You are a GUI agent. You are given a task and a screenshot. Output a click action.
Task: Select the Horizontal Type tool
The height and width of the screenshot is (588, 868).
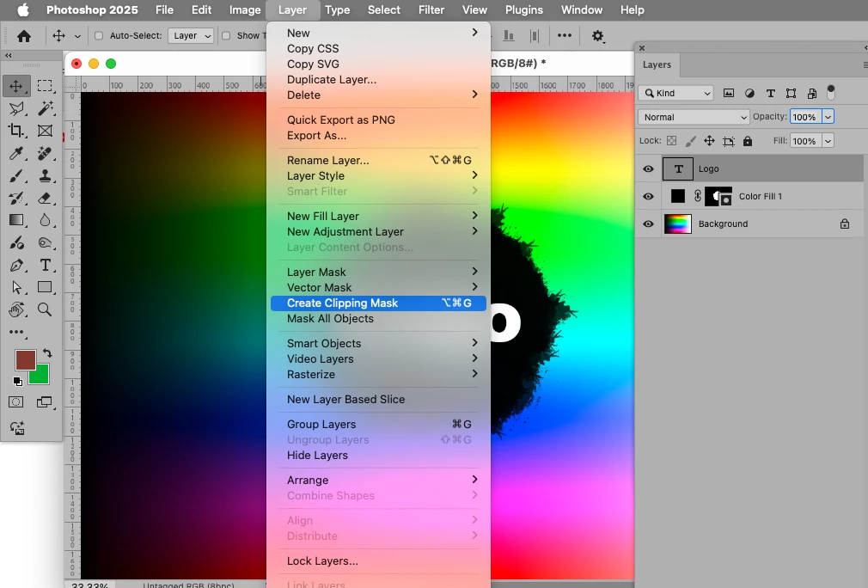pyautogui.click(x=45, y=265)
